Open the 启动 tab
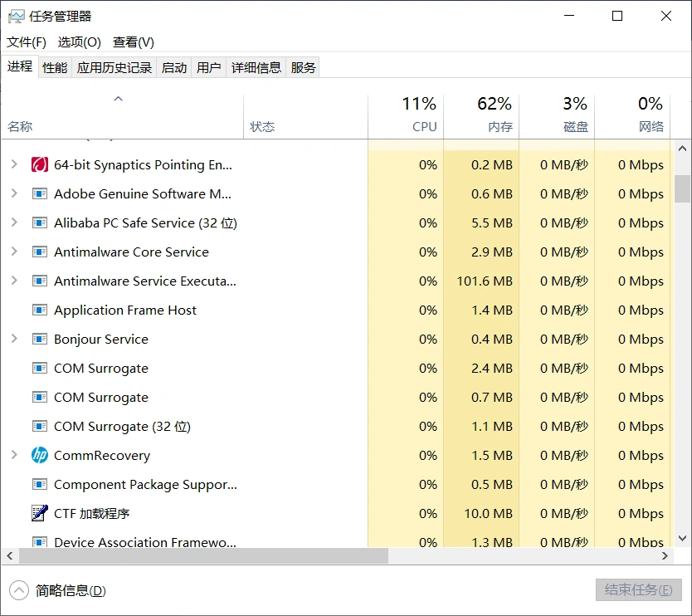The height and width of the screenshot is (616, 692). click(x=174, y=68)
